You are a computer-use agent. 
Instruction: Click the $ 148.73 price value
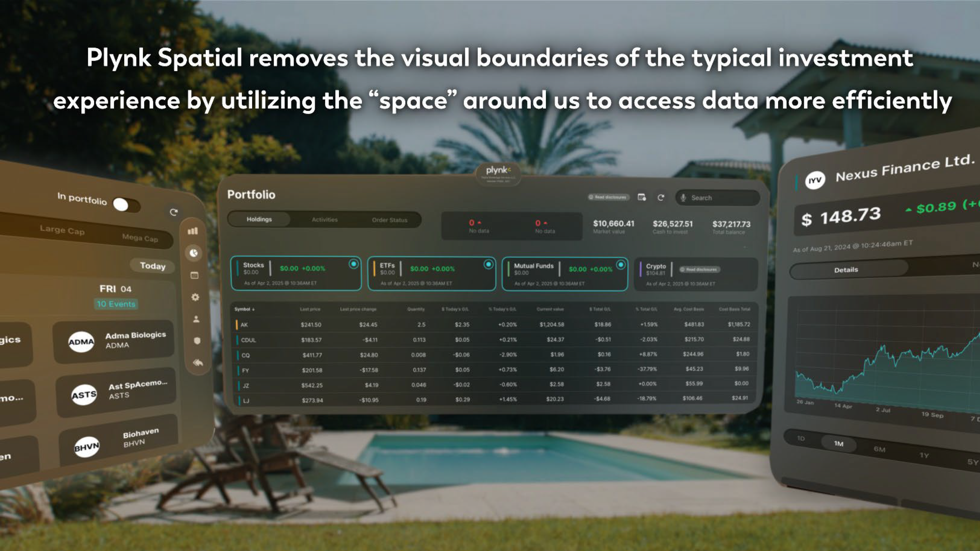click(x=841, y=217)
